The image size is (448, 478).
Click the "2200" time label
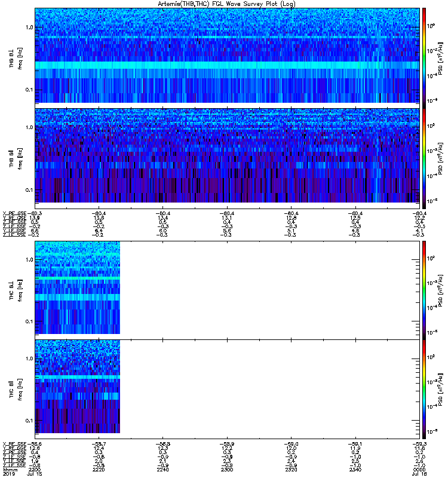coord(35,470)
